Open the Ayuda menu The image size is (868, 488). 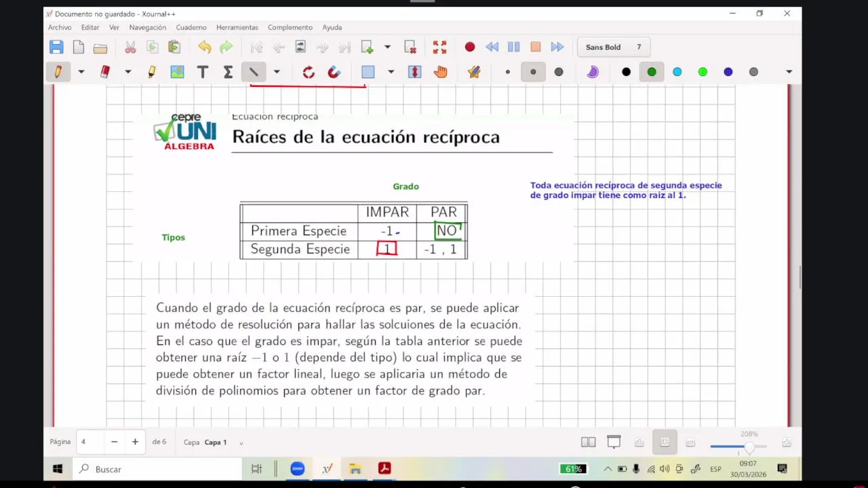click(x=332, y=27)
